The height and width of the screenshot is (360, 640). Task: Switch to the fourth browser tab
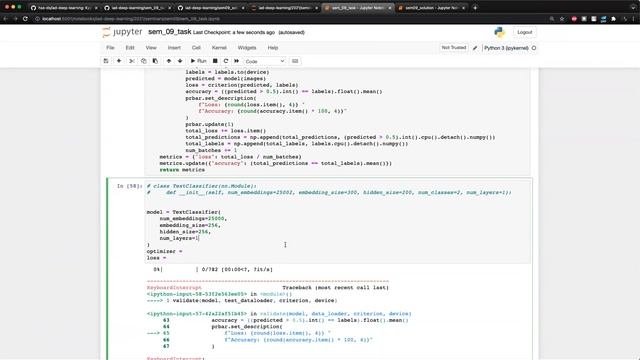coord(284,8)
